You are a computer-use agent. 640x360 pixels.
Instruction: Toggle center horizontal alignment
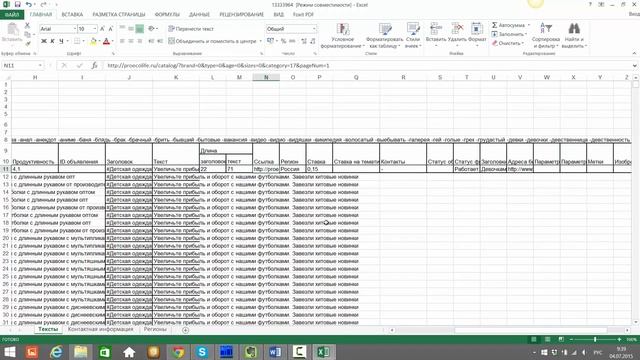(x=131, y=41)
